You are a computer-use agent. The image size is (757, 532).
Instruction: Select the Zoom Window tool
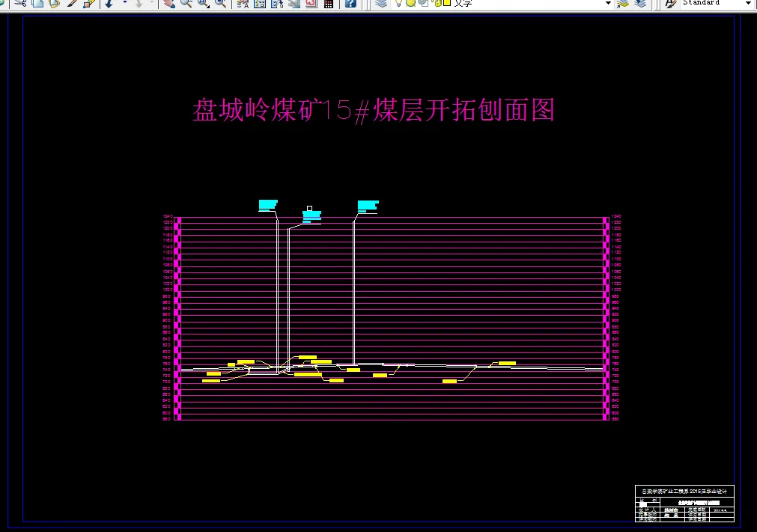click(203, 3)
